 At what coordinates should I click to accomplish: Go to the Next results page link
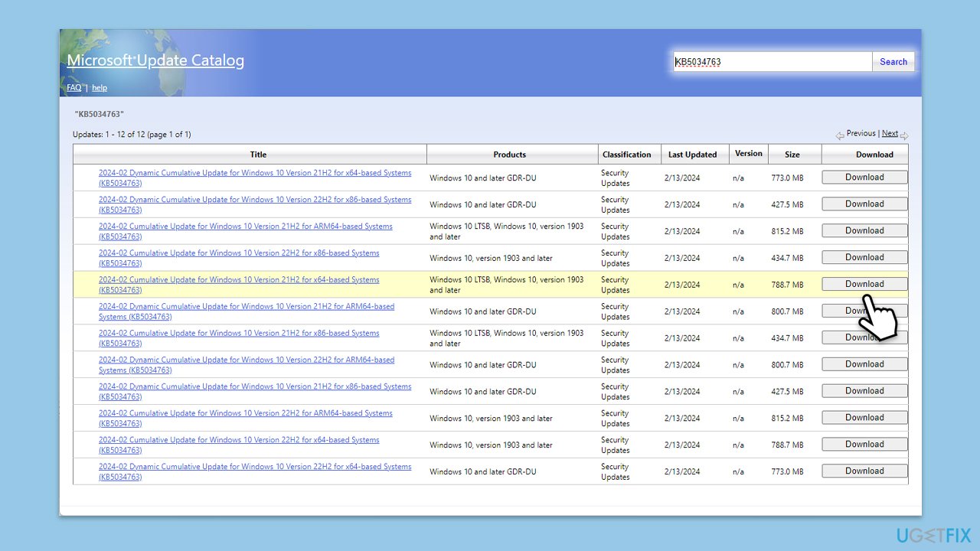tap(890, 133)
